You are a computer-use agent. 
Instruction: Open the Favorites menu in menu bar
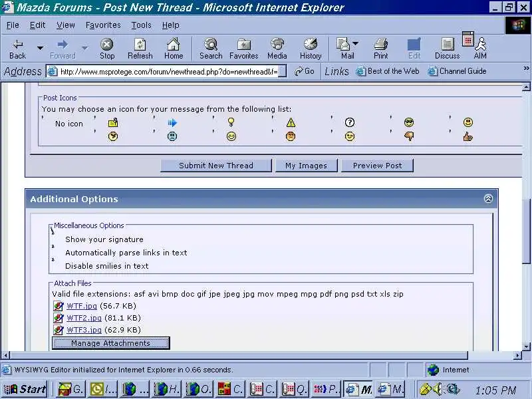(x=103, y=25)
